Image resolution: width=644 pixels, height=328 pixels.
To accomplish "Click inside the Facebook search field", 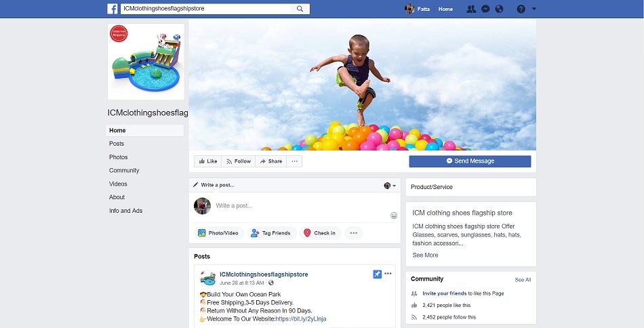I will point(205,9).
